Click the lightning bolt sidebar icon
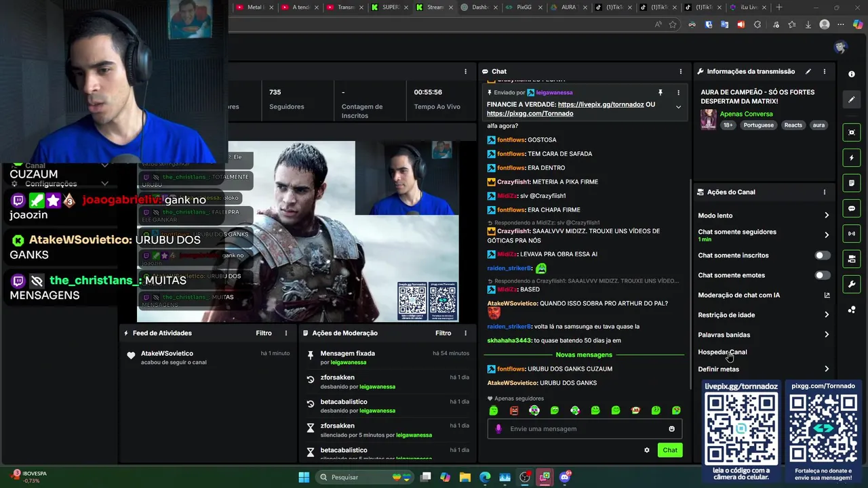This screenshot has width=868, height=488. 852,158
